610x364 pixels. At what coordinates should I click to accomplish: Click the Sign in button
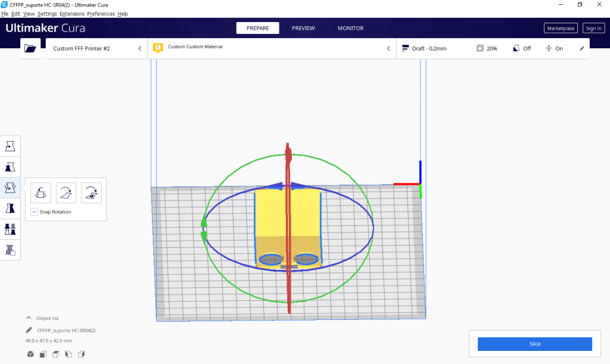tap(594, 28)
